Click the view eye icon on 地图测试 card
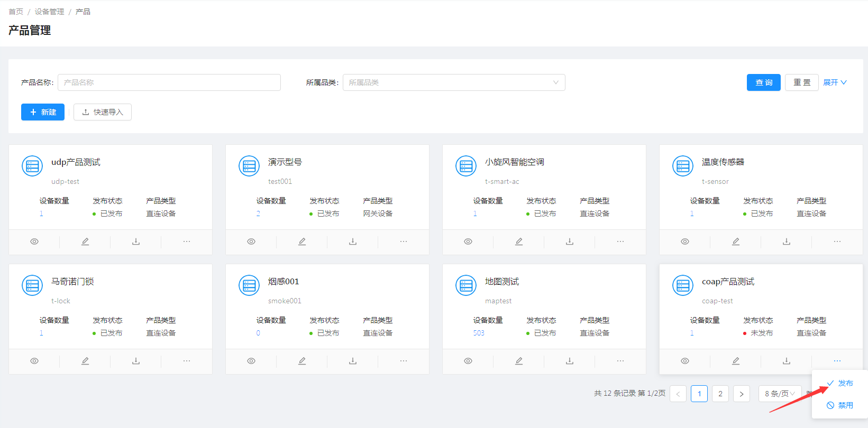This screenshot has width=868, height=428. (x=468, y=361)
